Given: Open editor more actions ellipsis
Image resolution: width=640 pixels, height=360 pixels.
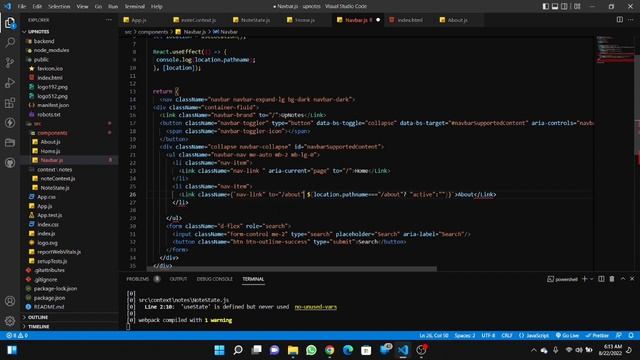Looking at the screenshot, I should (631, 20).
